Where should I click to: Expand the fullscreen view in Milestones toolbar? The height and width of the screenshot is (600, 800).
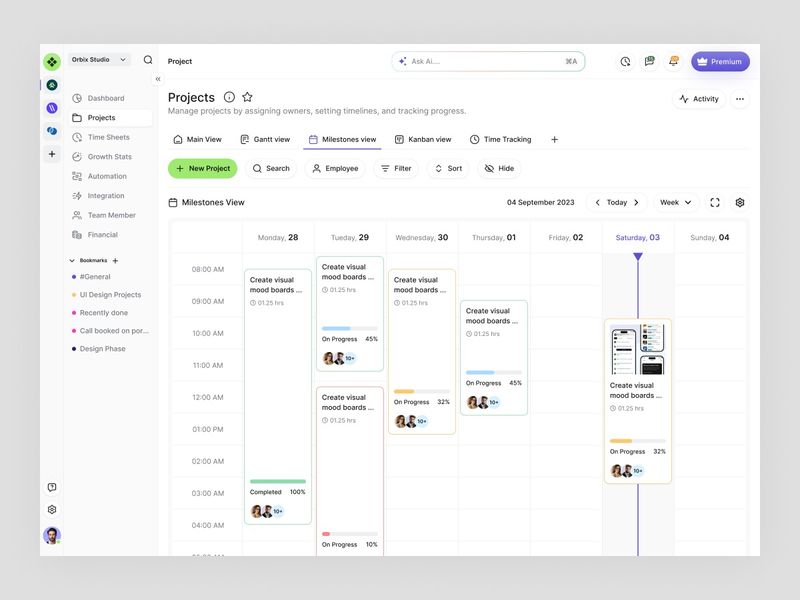coord(715,202)
